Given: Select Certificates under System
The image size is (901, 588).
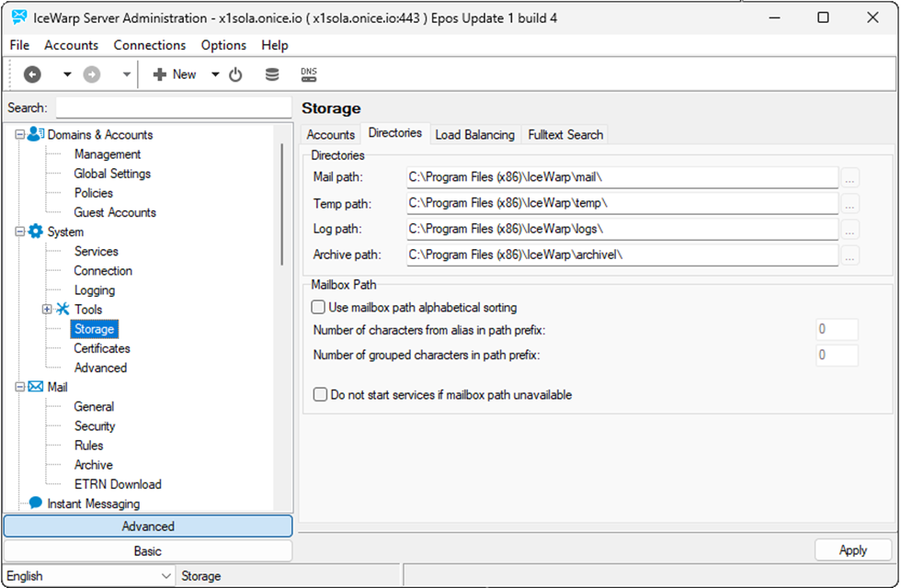Looking at the screenshot, I should [102, 348].
